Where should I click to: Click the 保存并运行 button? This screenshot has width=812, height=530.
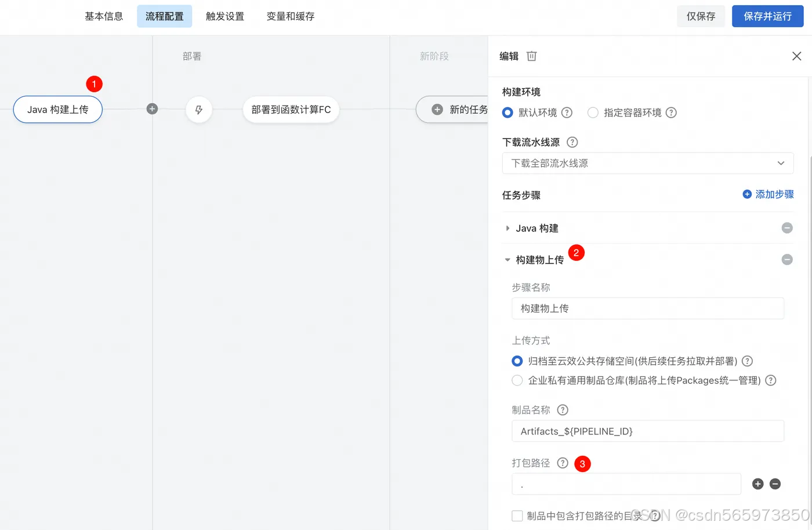tap(767, 16)
